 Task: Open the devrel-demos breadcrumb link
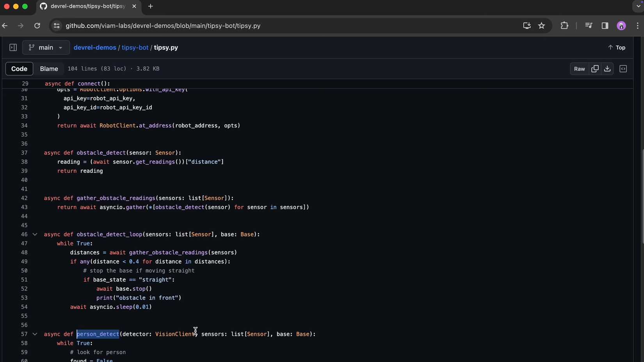tap(95, 48)
